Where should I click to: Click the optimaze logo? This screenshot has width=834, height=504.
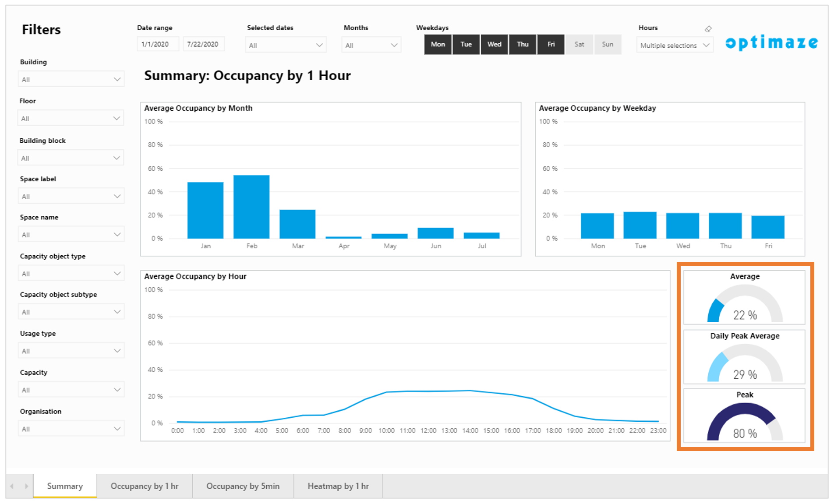[771, 43]
